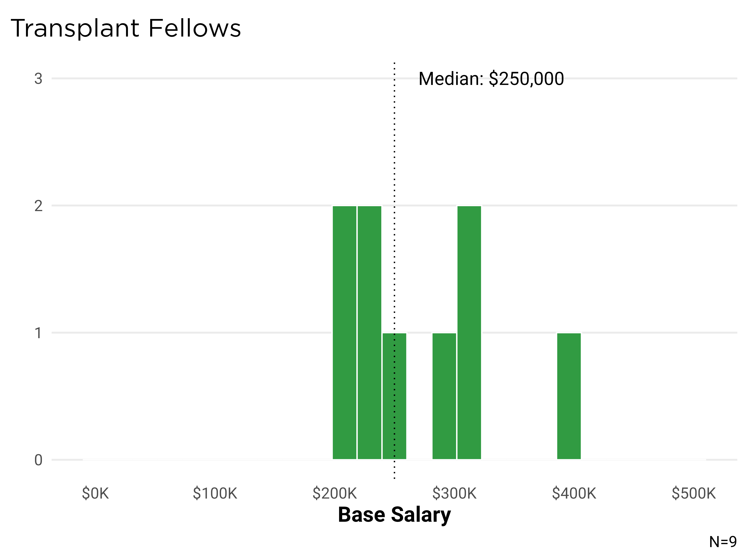This screenshot has height=560, width=747.
Task: Click the leftmost green histogram bar
Action: point(344,332)
